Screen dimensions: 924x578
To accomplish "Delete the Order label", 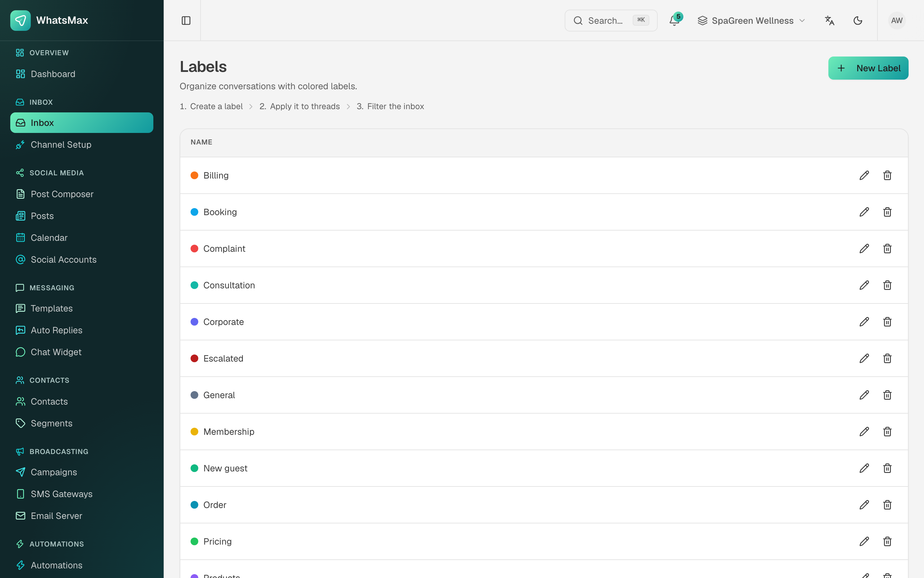I will tap(887, 505).
